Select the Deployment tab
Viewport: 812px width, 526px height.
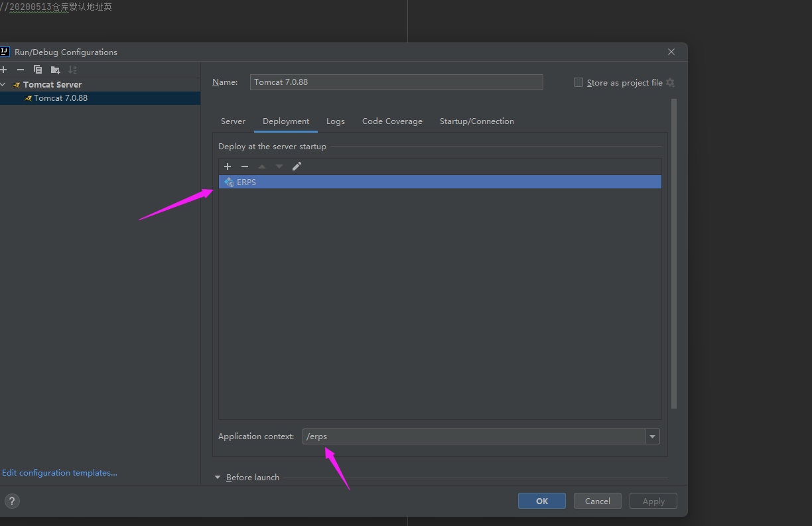coord(286,121)
